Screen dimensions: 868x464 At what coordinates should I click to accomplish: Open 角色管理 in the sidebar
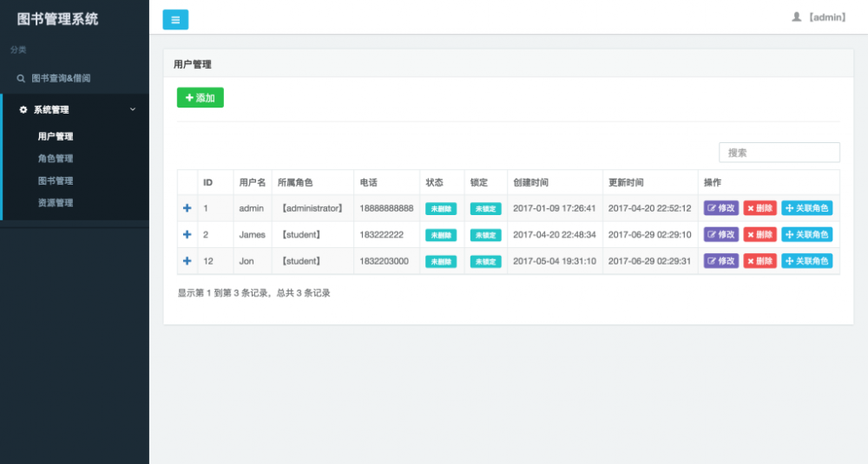(x=56, y=158)
